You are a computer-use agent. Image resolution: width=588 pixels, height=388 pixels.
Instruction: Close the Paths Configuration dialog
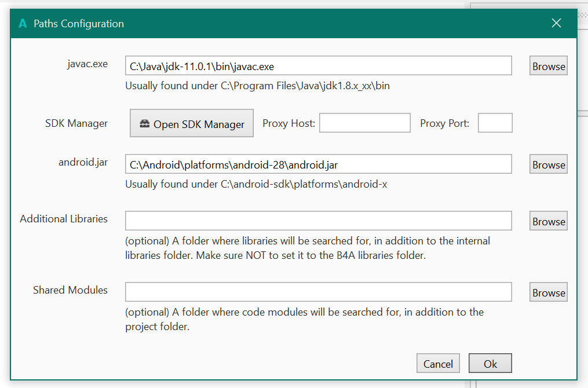[556, 23]
